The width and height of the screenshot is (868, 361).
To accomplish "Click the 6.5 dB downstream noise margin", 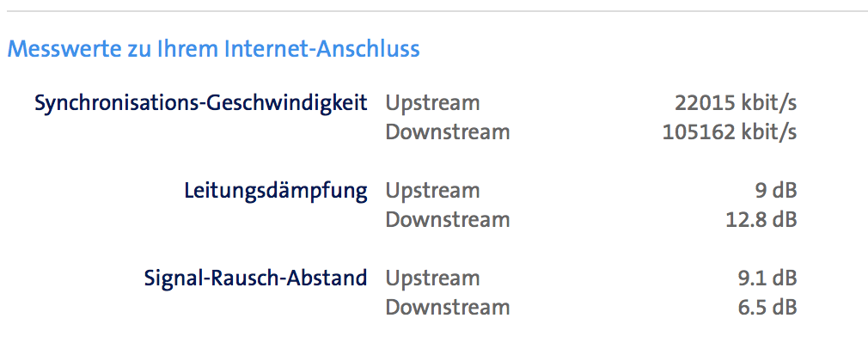I will click(x=767, y=308).
